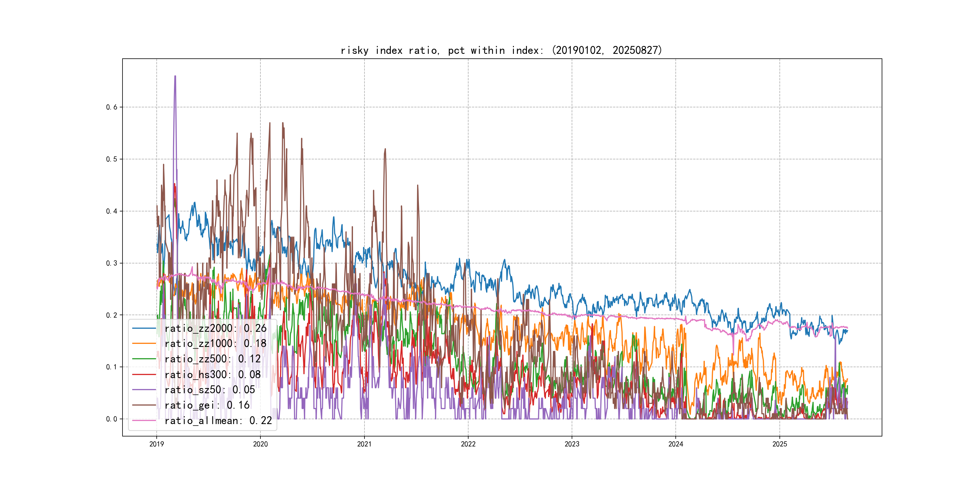Click the 0.0 y-axis tick label
The width and height of the screenshot is (980, 490).
(x=112, y=419)
